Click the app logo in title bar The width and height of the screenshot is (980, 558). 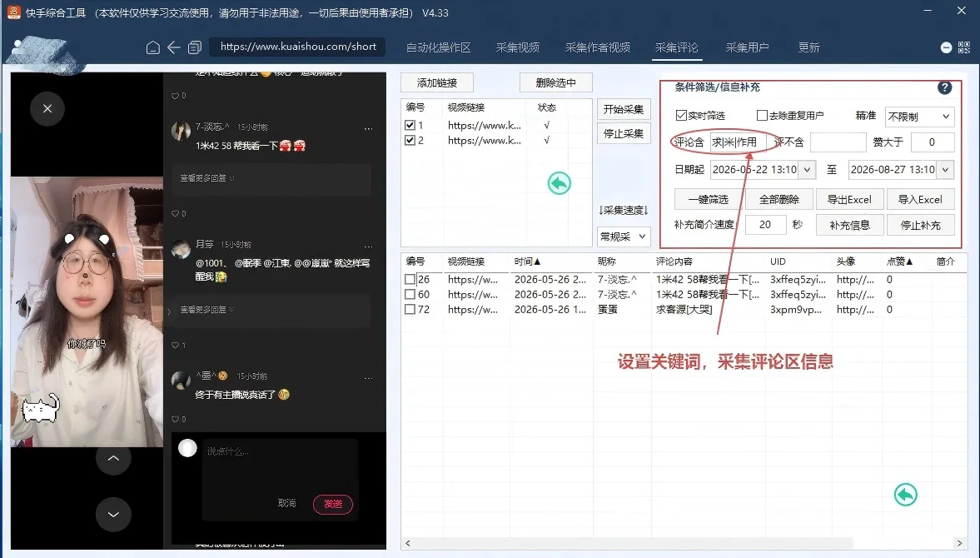[x=14, y=12]
